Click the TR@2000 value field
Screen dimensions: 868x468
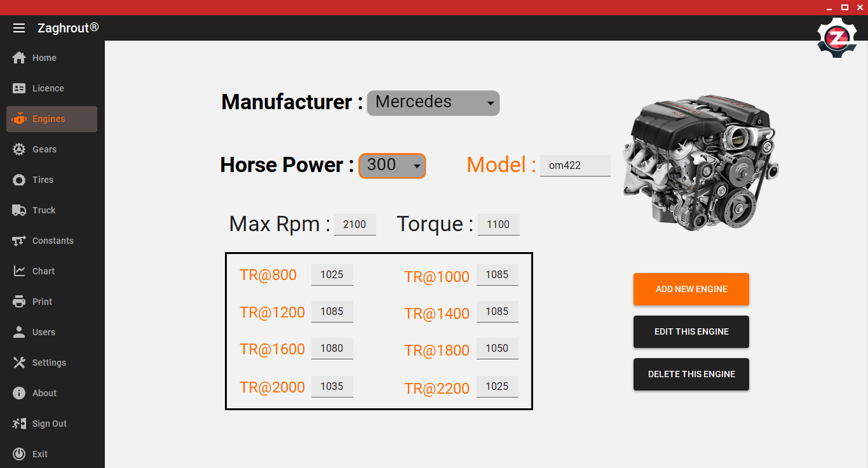point(332,387)
